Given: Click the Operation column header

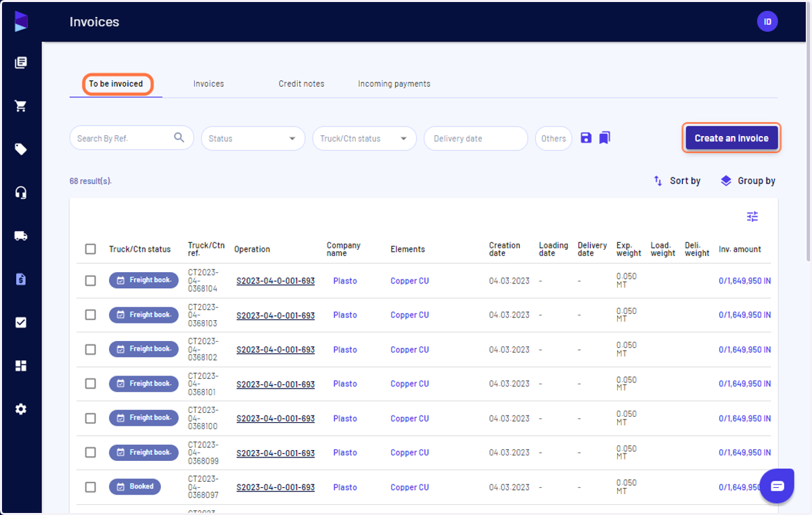Looking at the screenshot, I should point(252,249).
